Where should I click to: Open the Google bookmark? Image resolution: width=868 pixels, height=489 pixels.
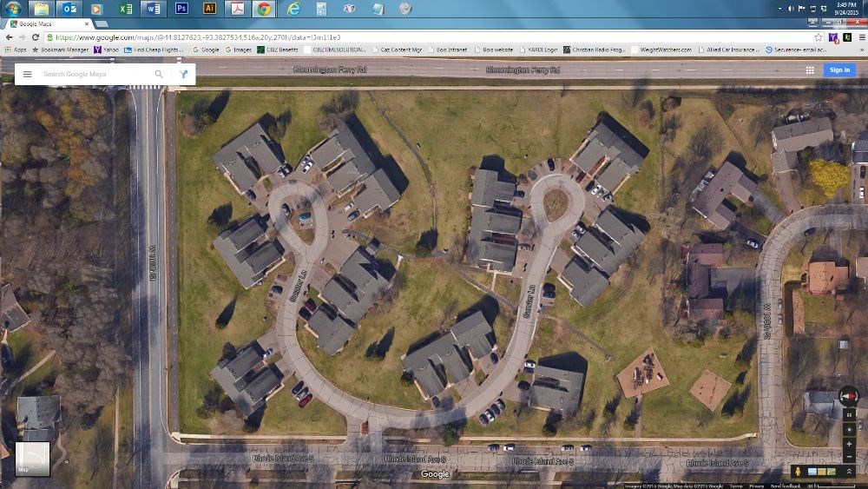click(206, 50)
